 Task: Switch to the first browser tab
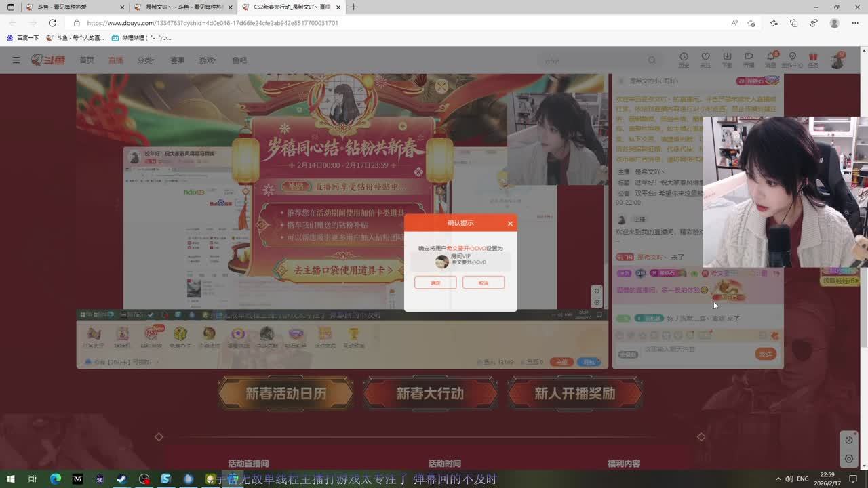click(75, 7)
